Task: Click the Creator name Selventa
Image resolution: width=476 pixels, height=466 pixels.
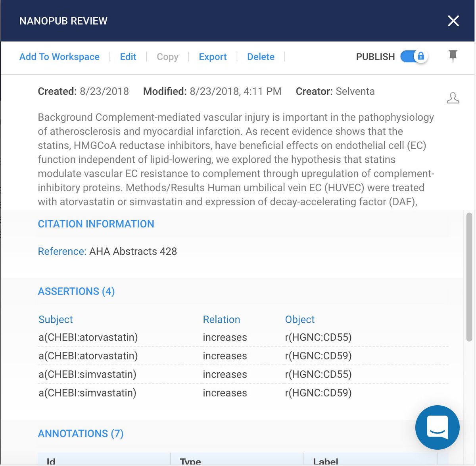Action: [355, 91]
